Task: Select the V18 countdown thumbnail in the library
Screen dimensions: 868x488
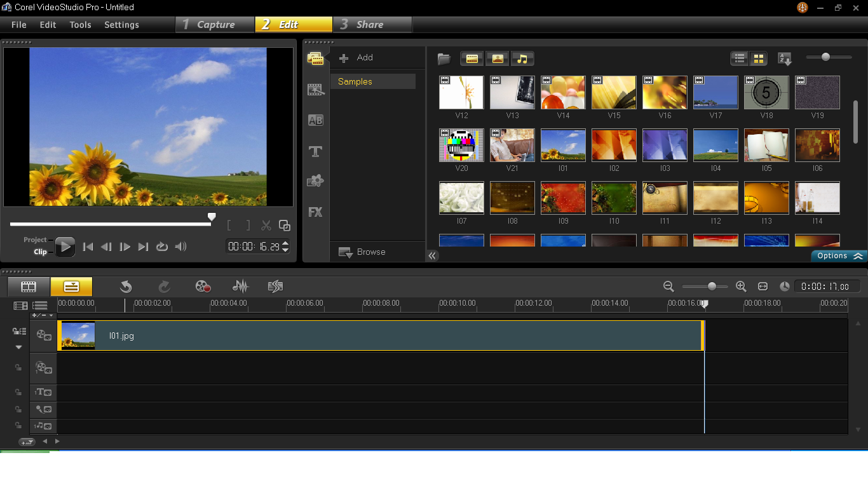Action: 766,92
